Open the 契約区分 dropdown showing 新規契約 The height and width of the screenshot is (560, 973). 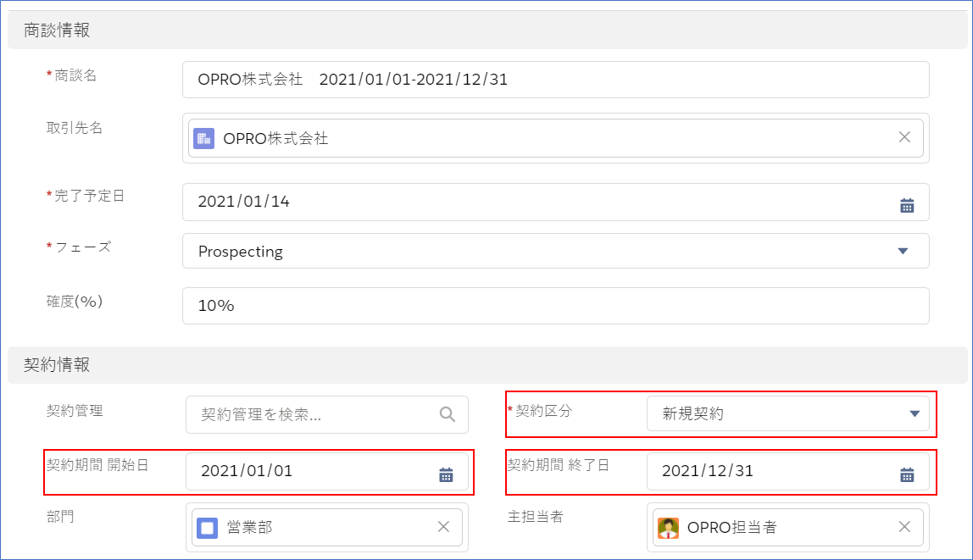click(x=914, y=413)
